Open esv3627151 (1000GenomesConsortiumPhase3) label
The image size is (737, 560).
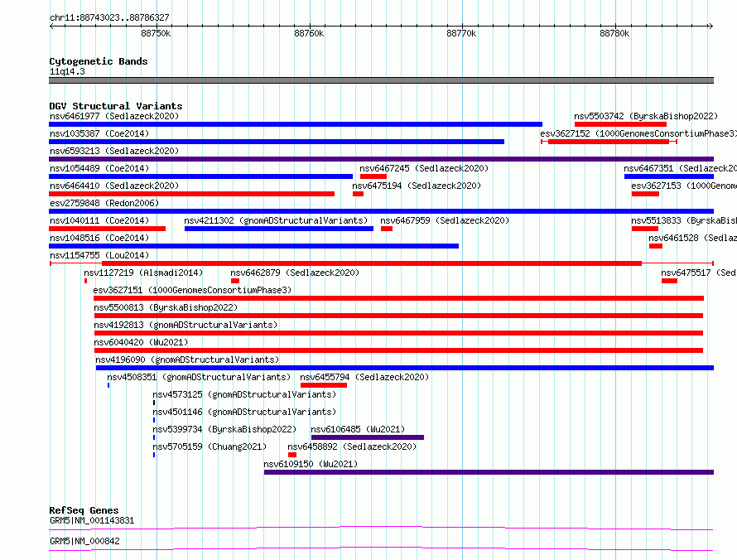point(192,290)
